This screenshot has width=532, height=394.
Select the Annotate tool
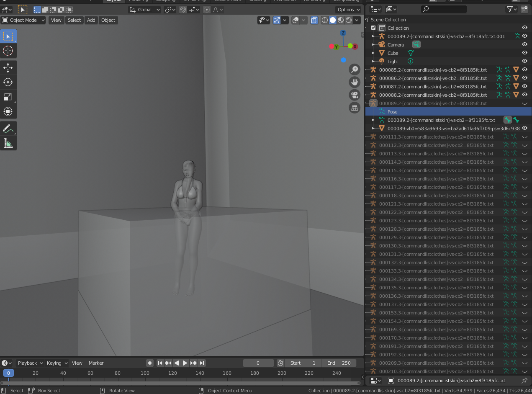(x=8, y=129)
